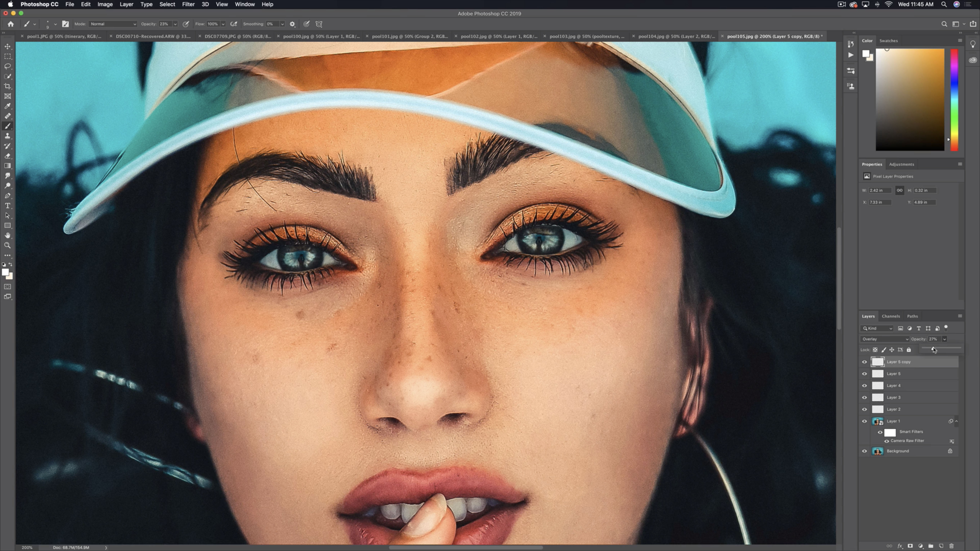Hide Layer 3 visibility eye
980x551 pixels.
click(x=864, y=397)
